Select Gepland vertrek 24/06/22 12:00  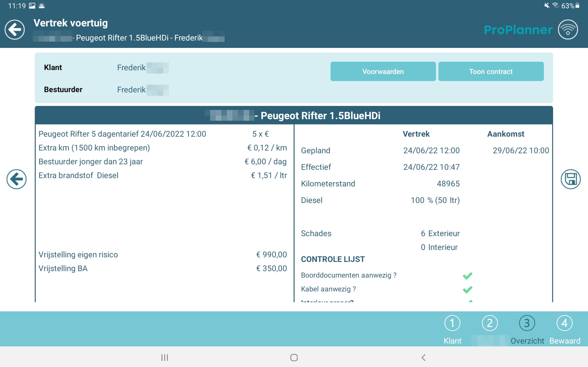pos(431,150)
